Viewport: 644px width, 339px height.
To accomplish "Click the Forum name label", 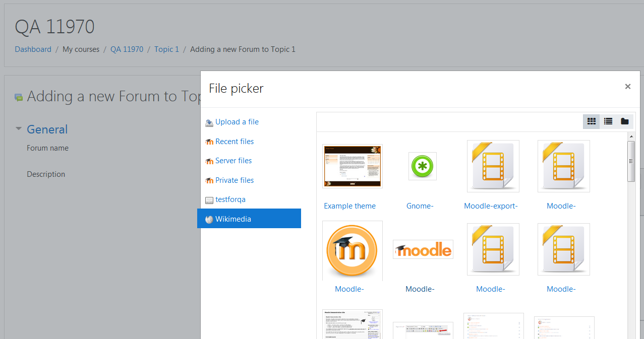I will click(48, 148).
